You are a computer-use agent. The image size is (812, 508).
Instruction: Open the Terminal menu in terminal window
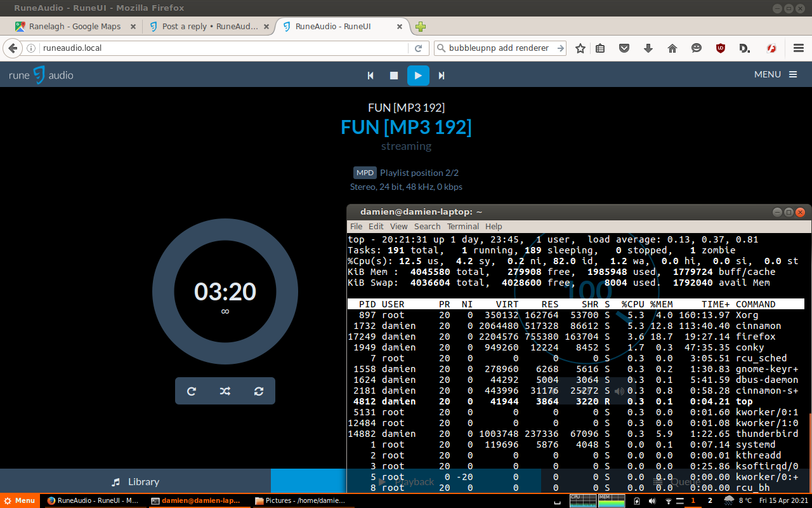pos(463,226)
